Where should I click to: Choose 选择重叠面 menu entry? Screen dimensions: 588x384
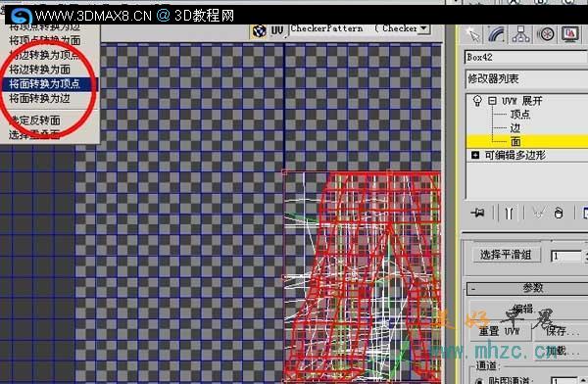coord(34,134)
